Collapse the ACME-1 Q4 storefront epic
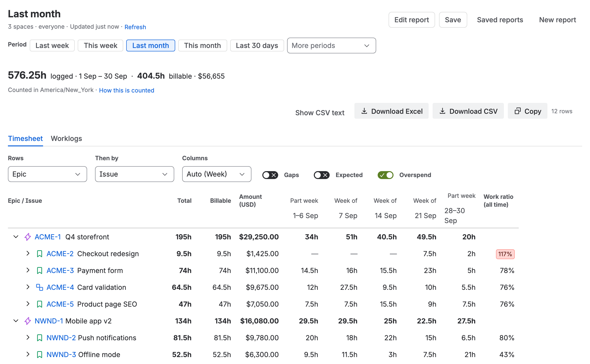The image size is (590, 364). (16, 237)
